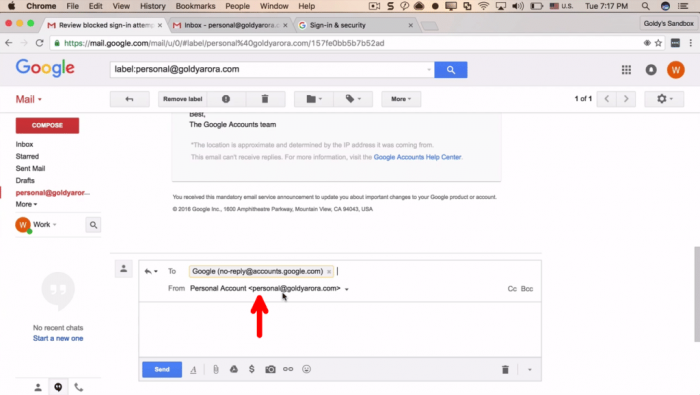Insert photo with camera icon
The image size is (700, 395).
point(270,369)
